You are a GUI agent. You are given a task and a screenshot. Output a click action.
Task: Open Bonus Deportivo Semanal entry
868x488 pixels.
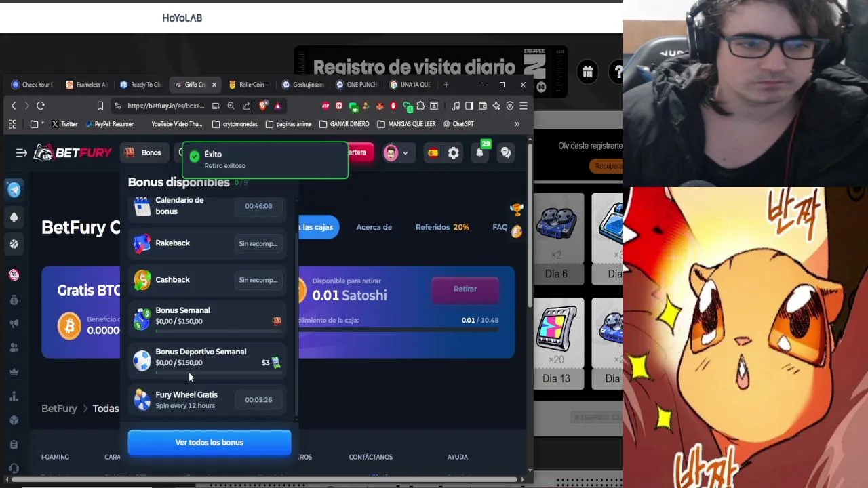pyautogui.click(x=207, y=360)
